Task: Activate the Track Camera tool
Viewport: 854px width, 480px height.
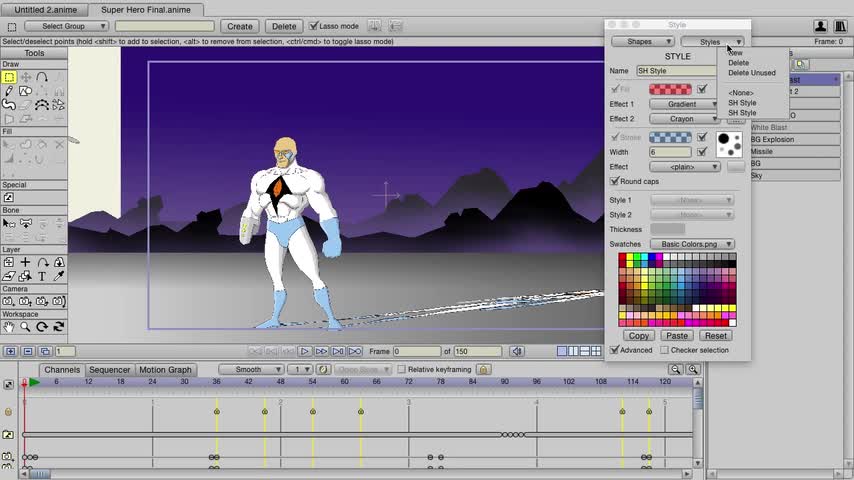Action: click(9, 301)
